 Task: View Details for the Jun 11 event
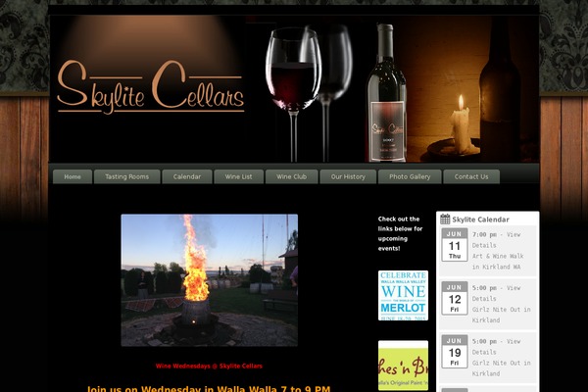[496, 240]
